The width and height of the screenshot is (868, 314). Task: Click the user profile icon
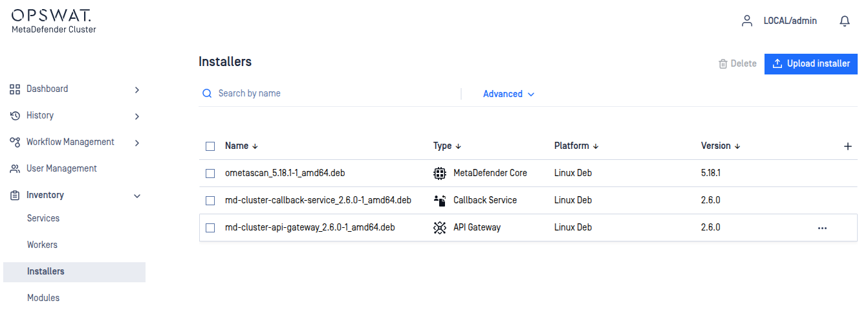pos(747,21)
